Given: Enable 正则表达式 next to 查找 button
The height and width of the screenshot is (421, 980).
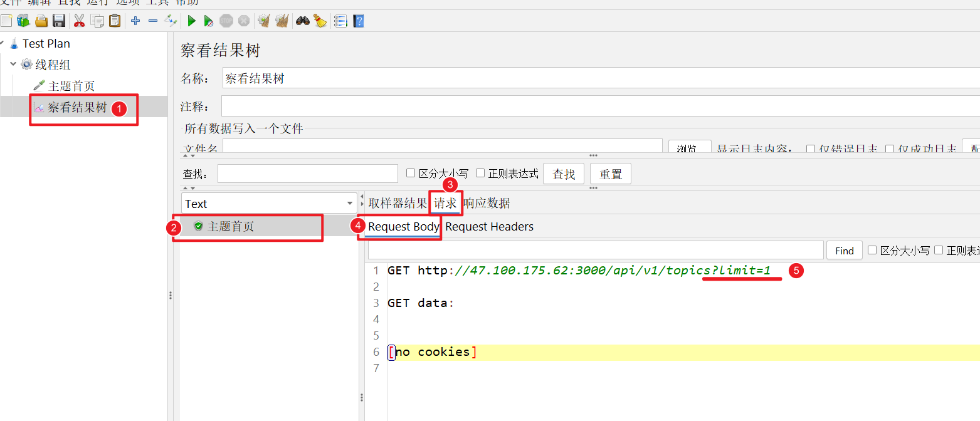Looking at the screenshot, I should (x=480, y=173).
